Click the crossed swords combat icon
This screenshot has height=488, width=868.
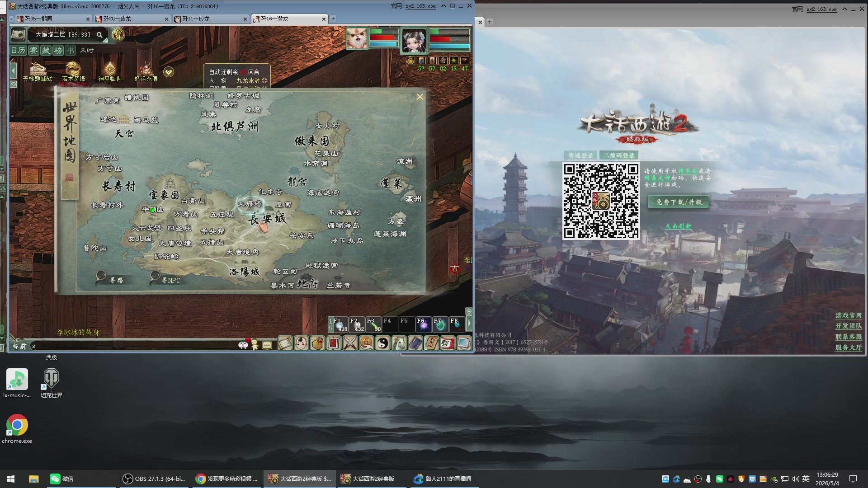click(350, 344)
